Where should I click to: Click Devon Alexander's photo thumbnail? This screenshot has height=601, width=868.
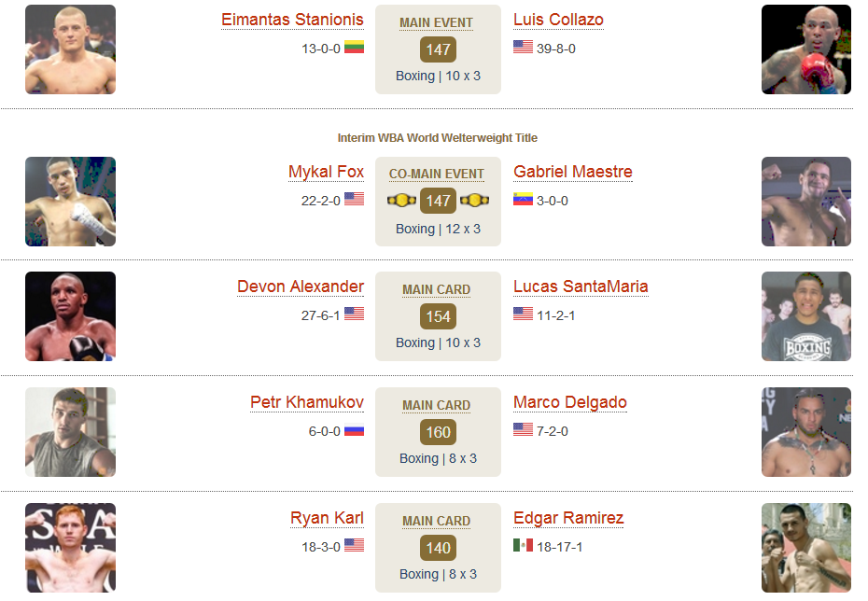pos(70,316)
